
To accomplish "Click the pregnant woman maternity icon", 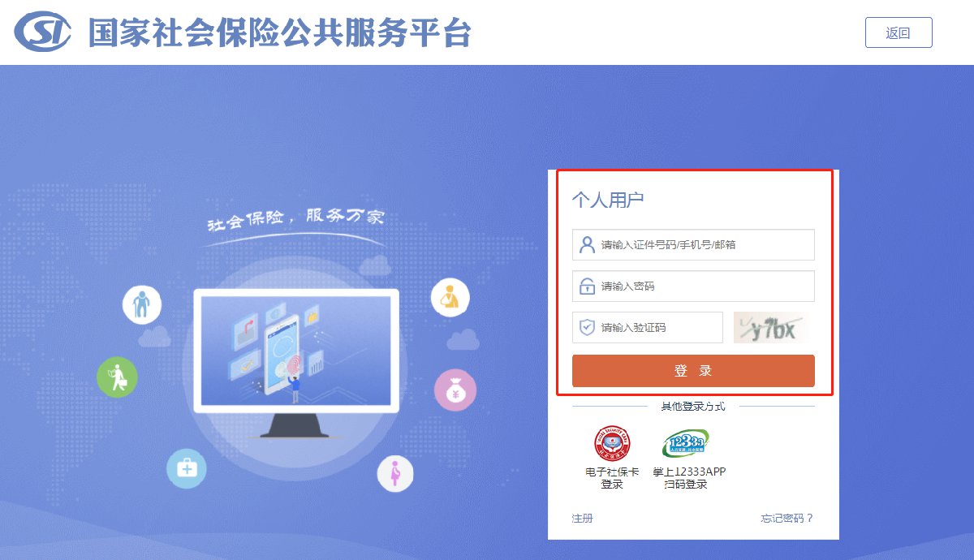I will (395, 472).
